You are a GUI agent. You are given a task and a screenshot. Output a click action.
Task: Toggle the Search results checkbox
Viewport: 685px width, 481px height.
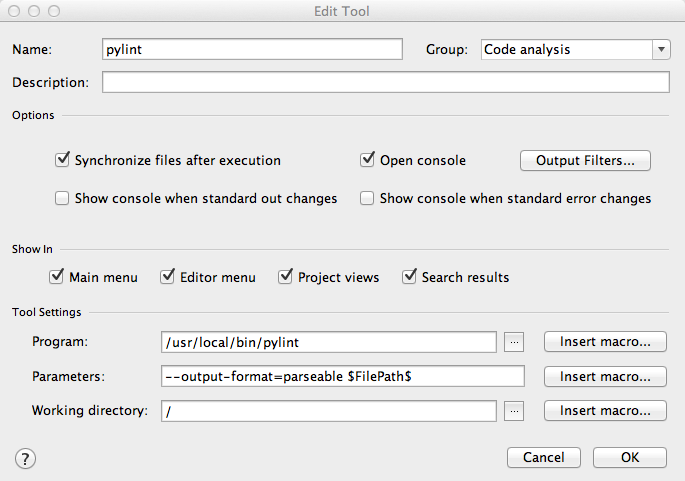click(x=409, y=277)
